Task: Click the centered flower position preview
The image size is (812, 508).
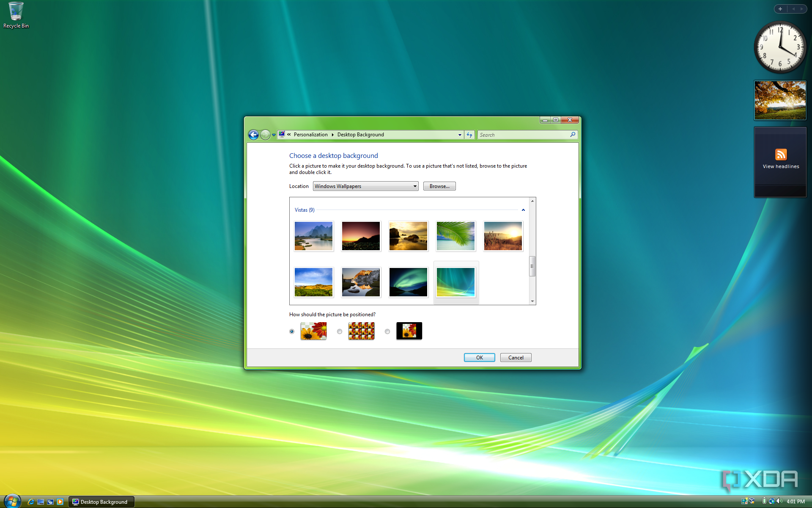Action: [409, 331]
